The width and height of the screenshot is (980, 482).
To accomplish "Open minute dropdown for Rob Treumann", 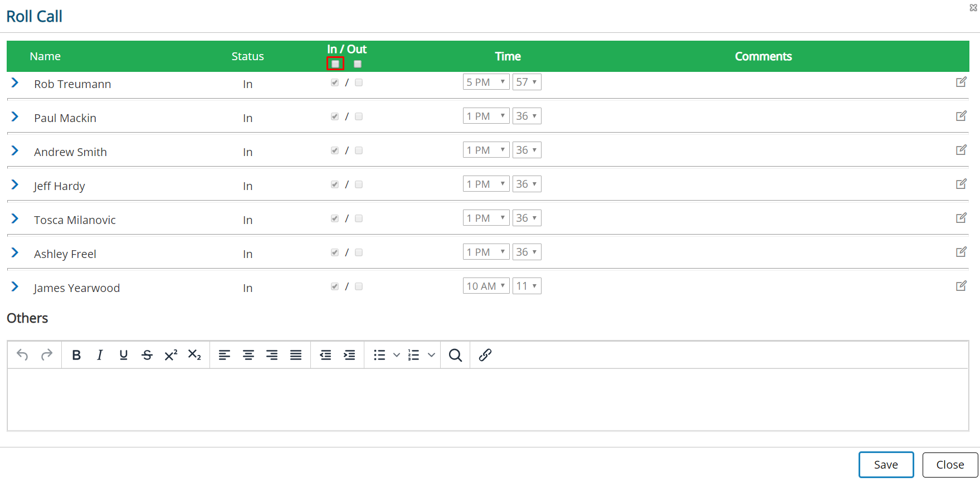I will pos(526,82).
